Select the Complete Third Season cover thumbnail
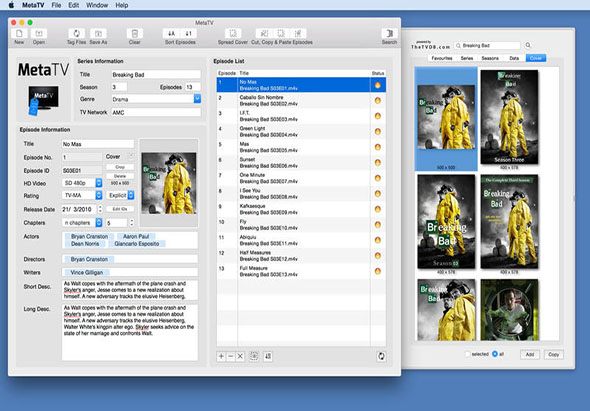The width and height of the screenshot is (590, 411). pyautogui.click(x=509, y=222)
